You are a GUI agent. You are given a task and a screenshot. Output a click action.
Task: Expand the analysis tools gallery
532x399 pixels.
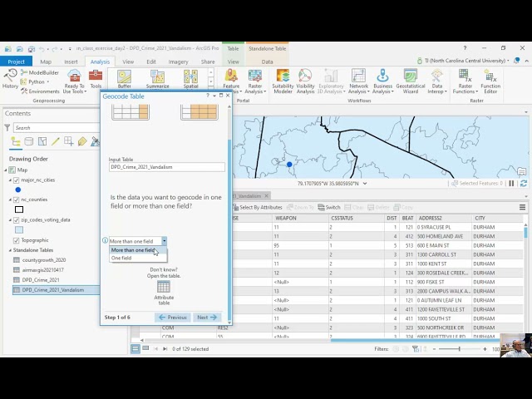click(211, 91)
